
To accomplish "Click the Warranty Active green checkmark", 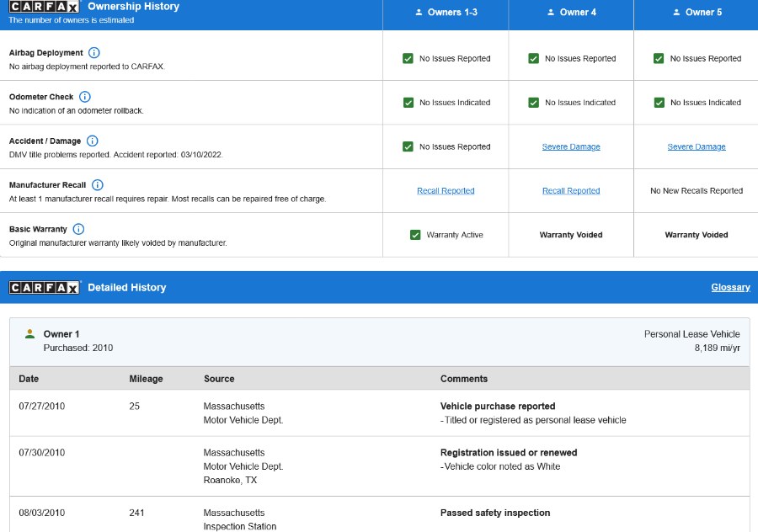I will tap(415, 235).
